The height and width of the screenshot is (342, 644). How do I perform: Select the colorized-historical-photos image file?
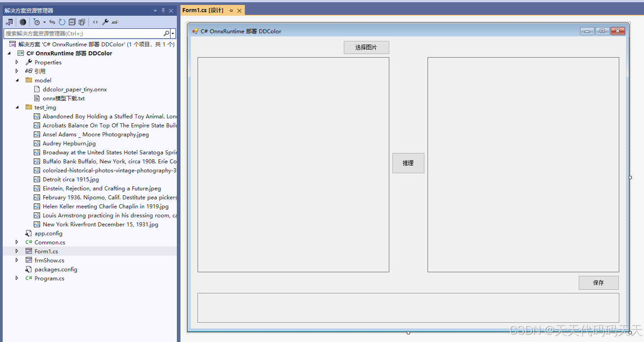tap(110, 170)
